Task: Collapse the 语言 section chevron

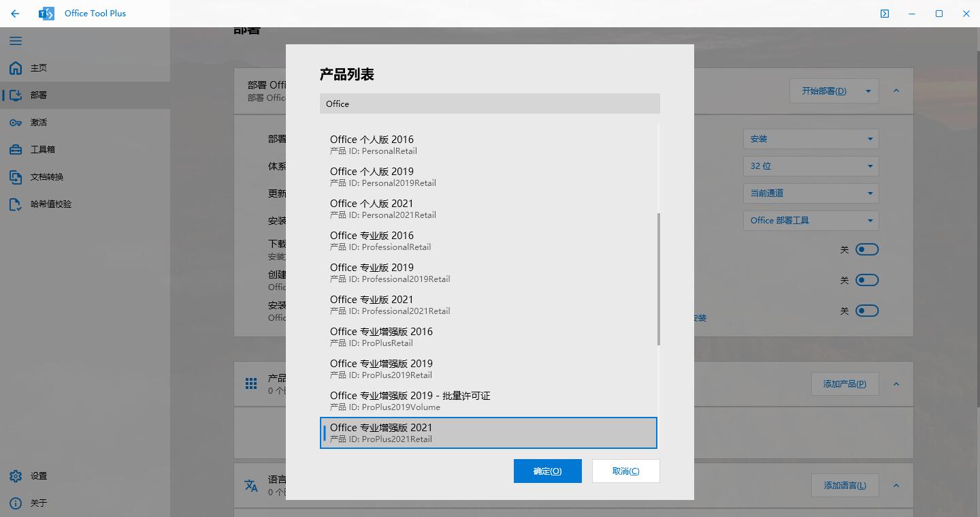Action: pos(896,485)
